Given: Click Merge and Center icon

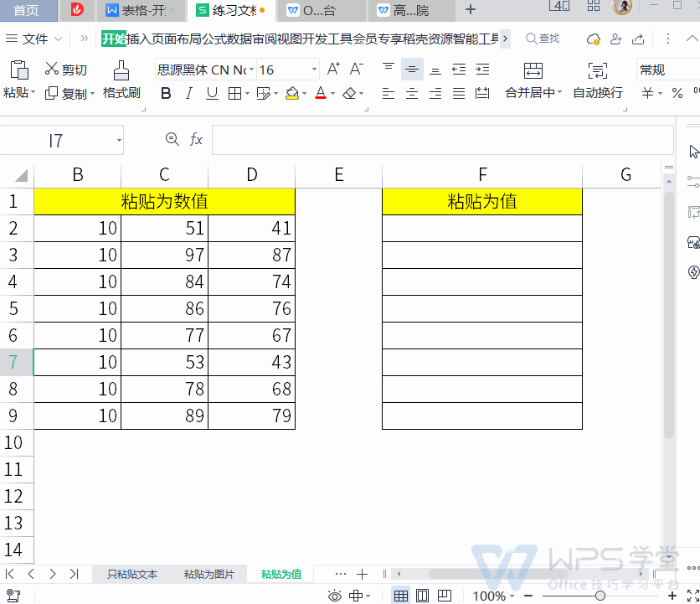Looking at the screenshot, I should (x=533, y=70).
